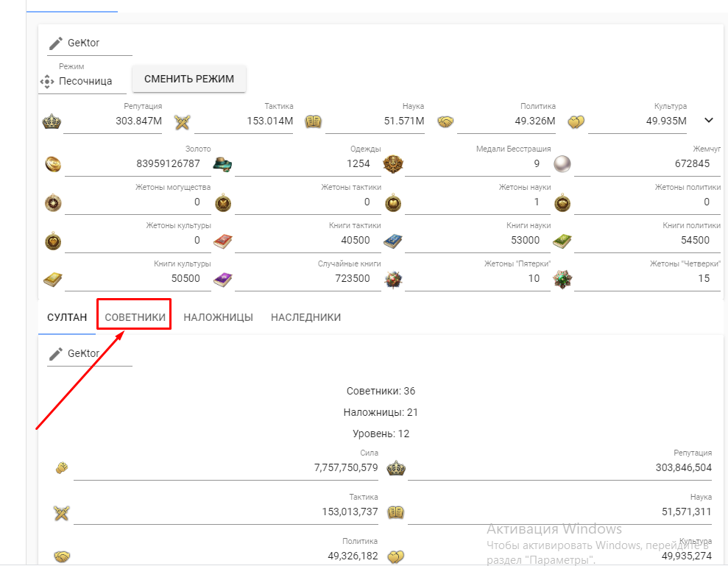The height and width of the screenshot is (566, 728).
Task: Click the red Книги тактики book icon
Action: tap(222, 241)
